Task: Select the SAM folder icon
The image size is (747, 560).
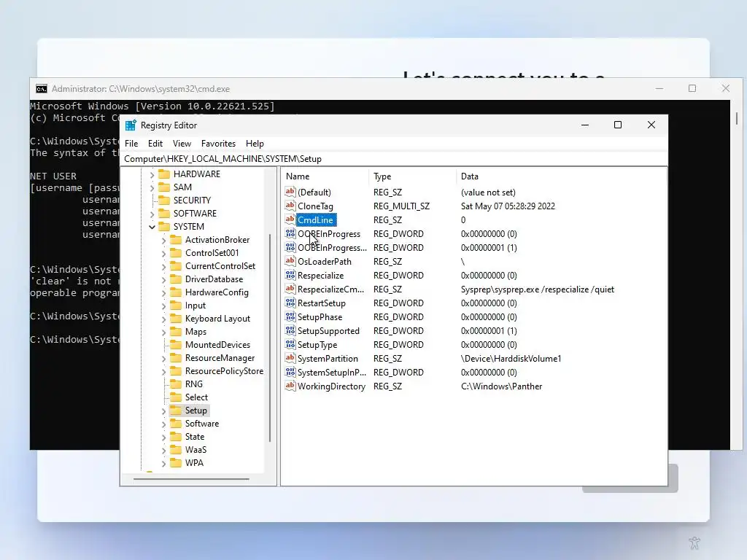Action: coord(164,187)
